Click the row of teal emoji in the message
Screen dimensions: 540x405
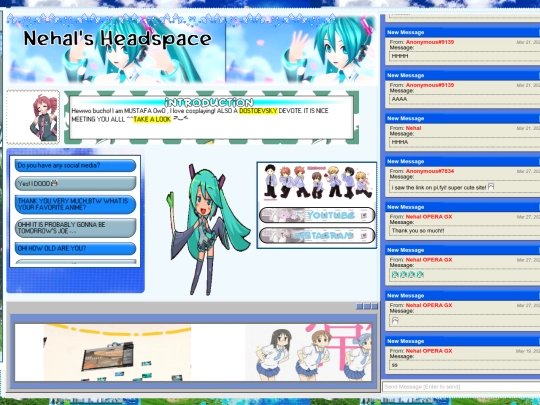coord(408,275)
